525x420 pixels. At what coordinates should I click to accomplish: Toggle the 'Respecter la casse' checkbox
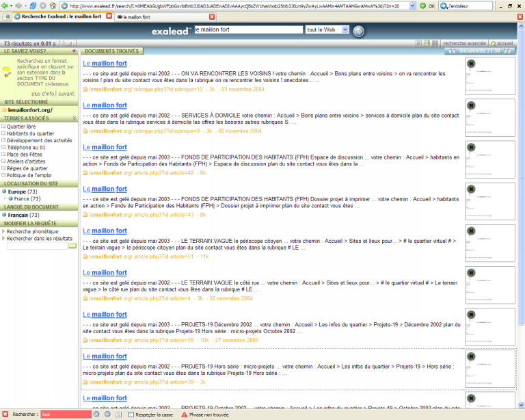[131, 415]
